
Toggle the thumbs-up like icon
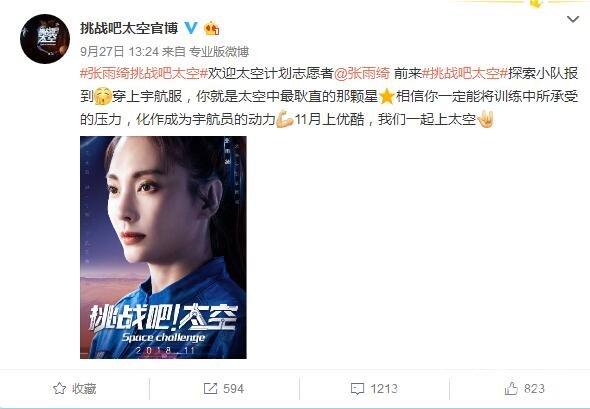point(511,388)
